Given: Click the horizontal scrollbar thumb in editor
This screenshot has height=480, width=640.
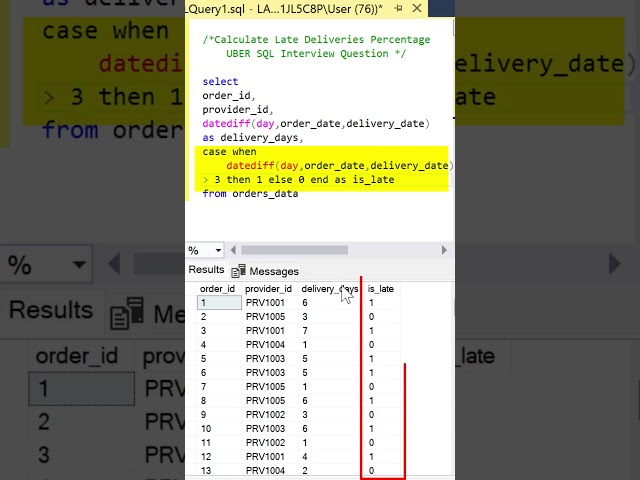Looking at the screenshot, I should [x=295, y=250].
